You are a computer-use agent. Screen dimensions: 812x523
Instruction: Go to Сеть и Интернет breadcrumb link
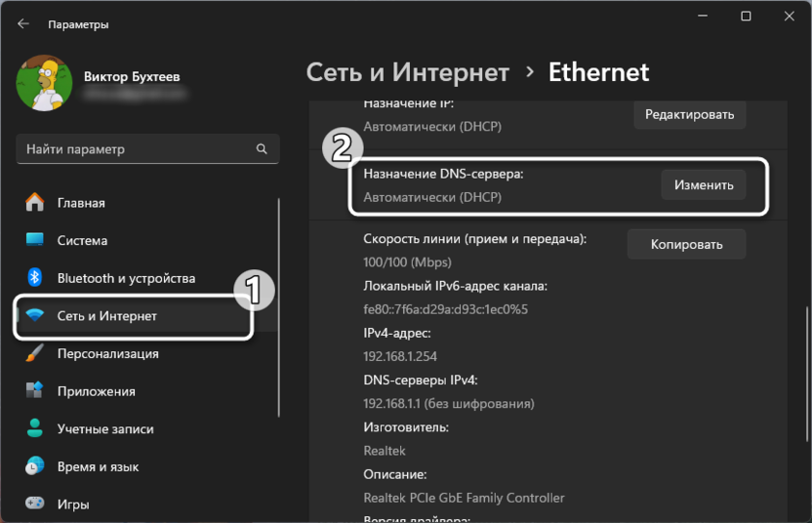point(407,72)
